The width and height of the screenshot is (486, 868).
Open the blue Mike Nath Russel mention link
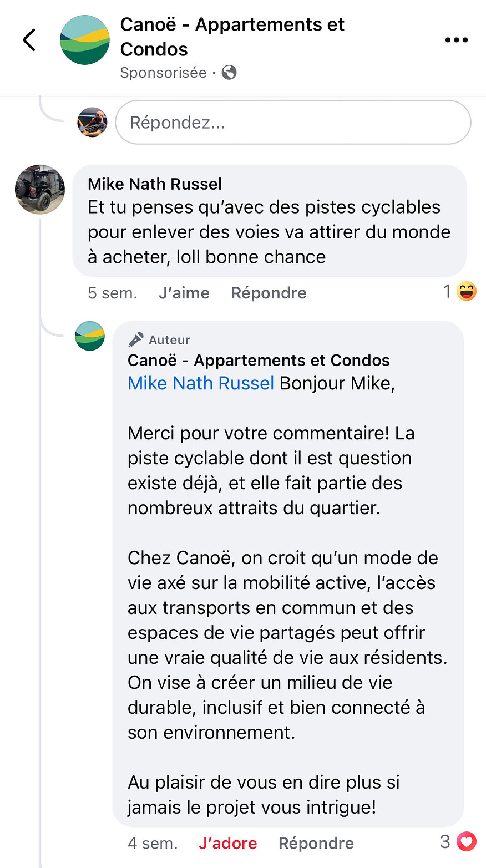[x=201, y=383]
